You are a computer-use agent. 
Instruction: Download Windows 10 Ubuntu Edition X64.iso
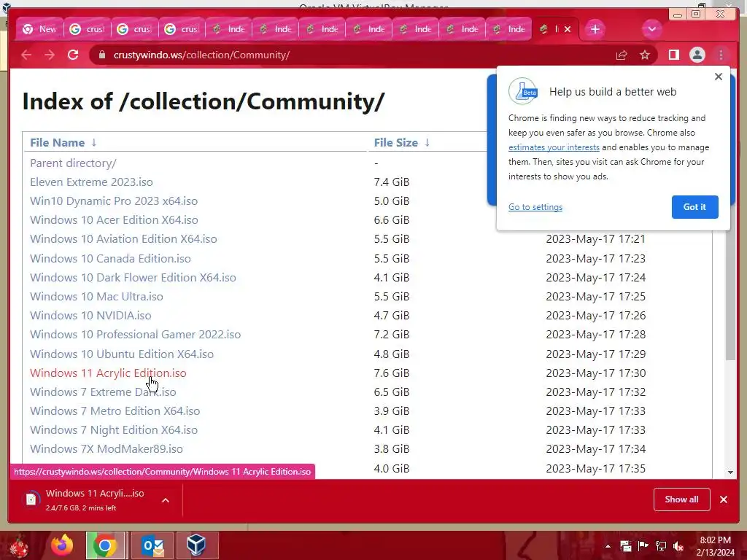122,354
